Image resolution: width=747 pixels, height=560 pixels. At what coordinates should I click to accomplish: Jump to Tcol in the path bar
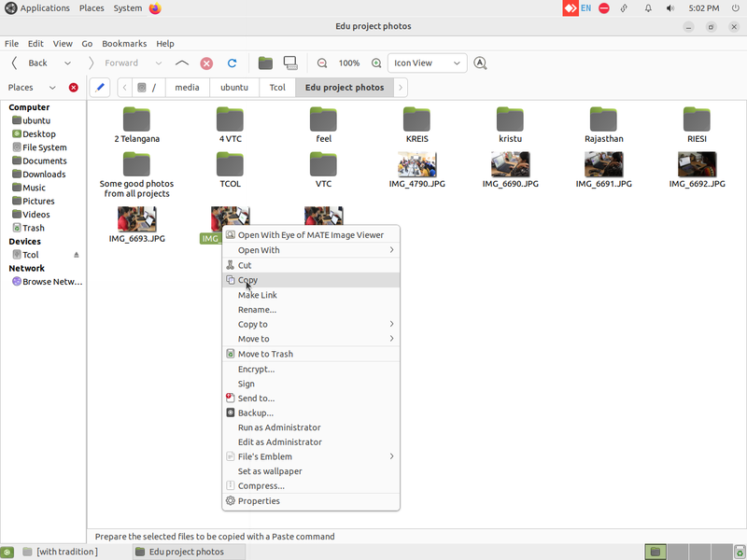click(x=277, y=88)
